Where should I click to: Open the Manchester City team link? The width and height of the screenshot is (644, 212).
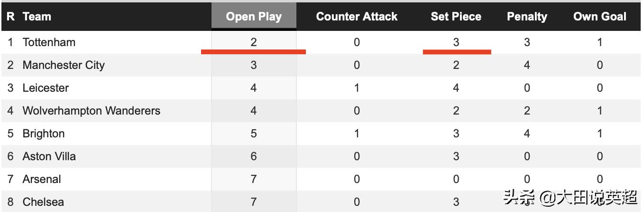(x=64, y=65)
